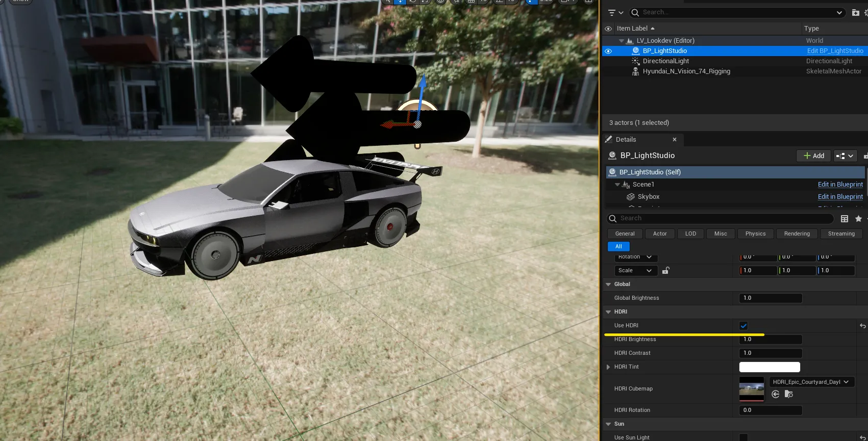Click Edit in Blueprint link for Scene1
The height and width of the screenshot is (441, 868).
[840, 185]
